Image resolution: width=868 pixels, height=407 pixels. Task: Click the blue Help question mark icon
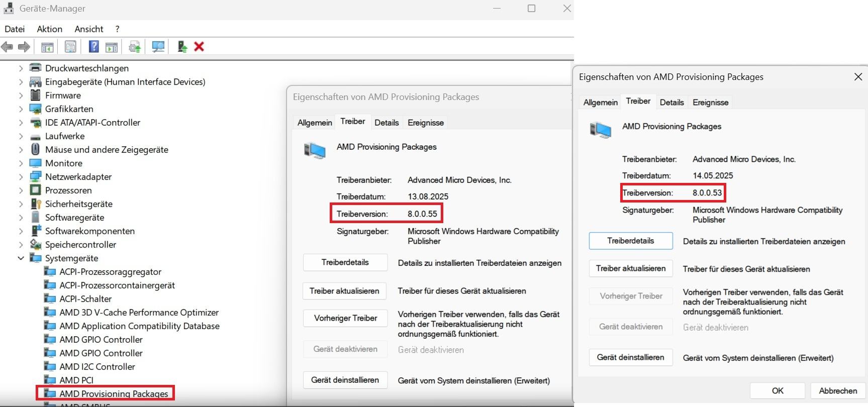[93, 47]
